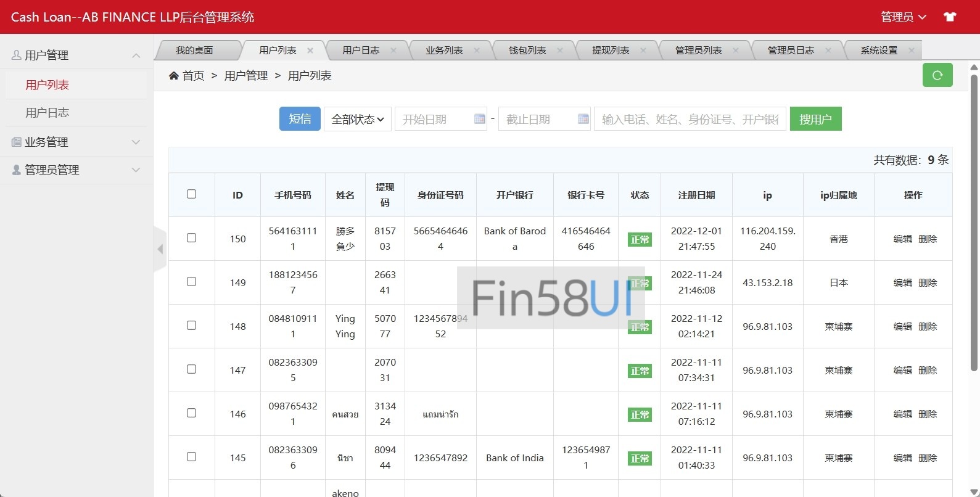Check the box for user ID 150
Screen dimensions: 980x497
[x=191, y=238]
